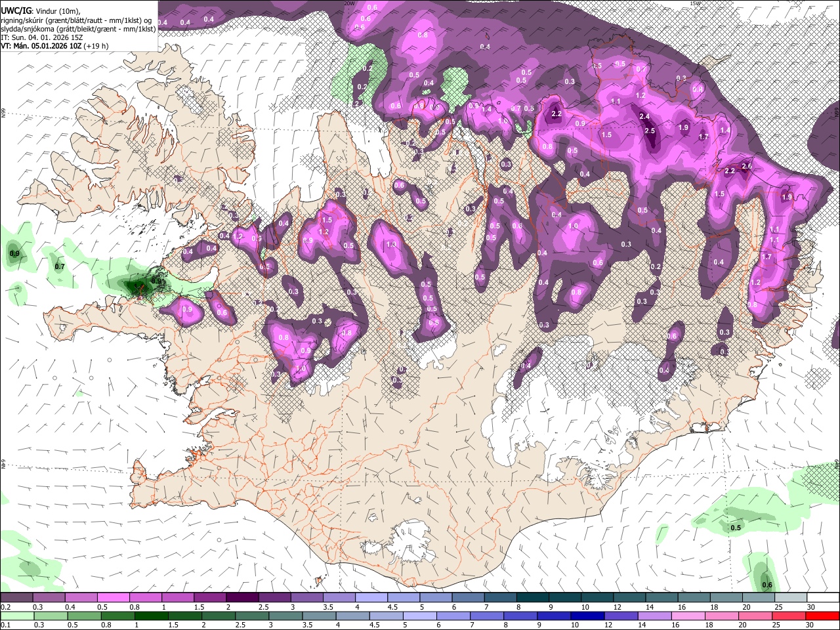This screenshot has width=840, height=630.
Task: Select the snow scale swatch between 1.5 and 2
Action: tap(210, 597)
